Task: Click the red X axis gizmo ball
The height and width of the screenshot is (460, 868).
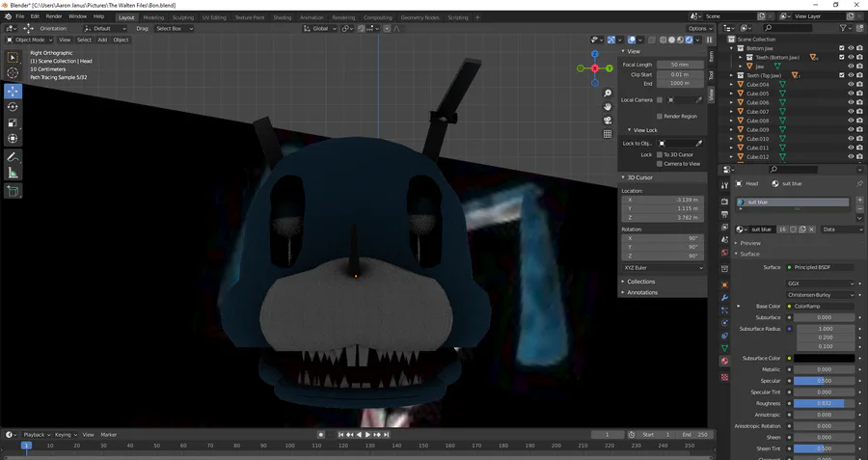Action: pyautogui.click(x=594, y=68)
